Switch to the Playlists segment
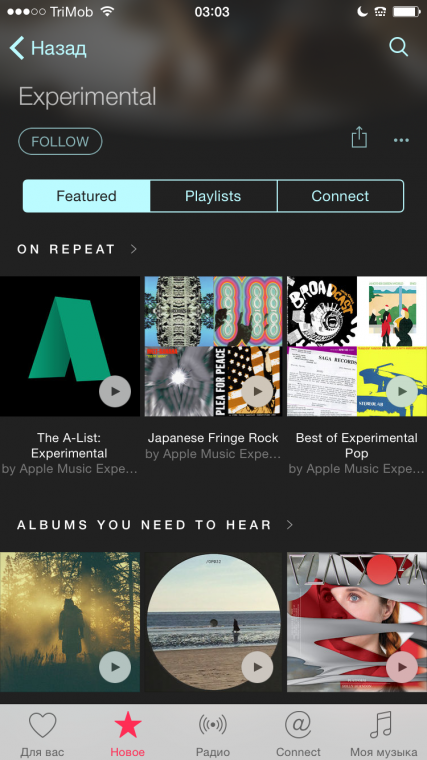The height and width of the screenshot is (760, 427). pyautogui.click(x=213, y=196)
